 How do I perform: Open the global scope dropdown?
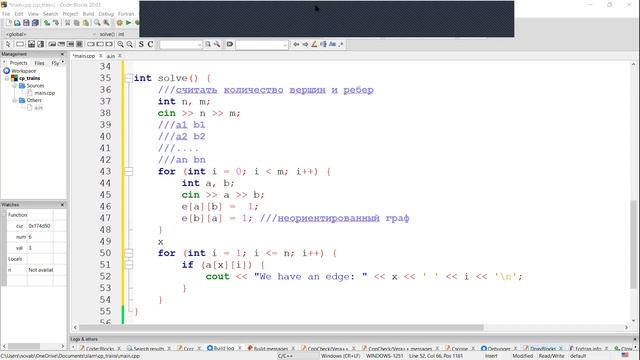(94, 34)
